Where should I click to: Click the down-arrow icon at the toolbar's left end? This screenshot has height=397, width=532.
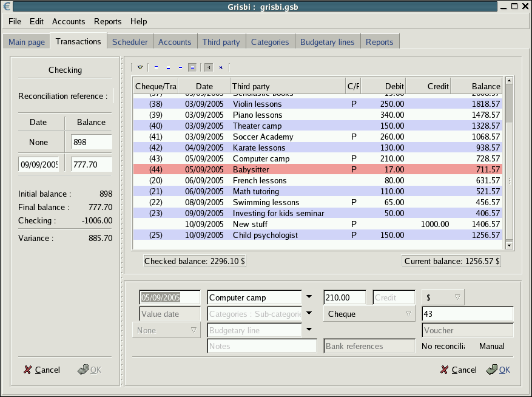[140, 67]
